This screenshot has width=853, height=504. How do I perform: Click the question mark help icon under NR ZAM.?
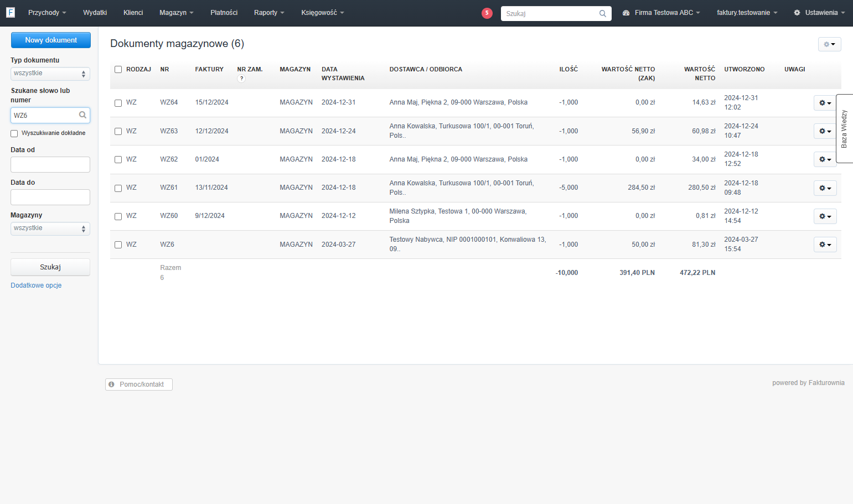[x=241, y=79]
